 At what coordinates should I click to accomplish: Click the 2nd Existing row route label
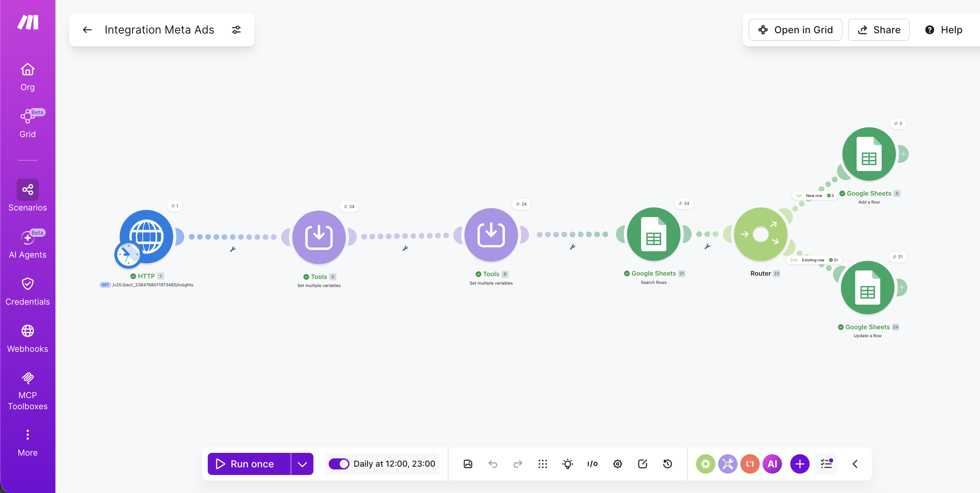point(814,260)
